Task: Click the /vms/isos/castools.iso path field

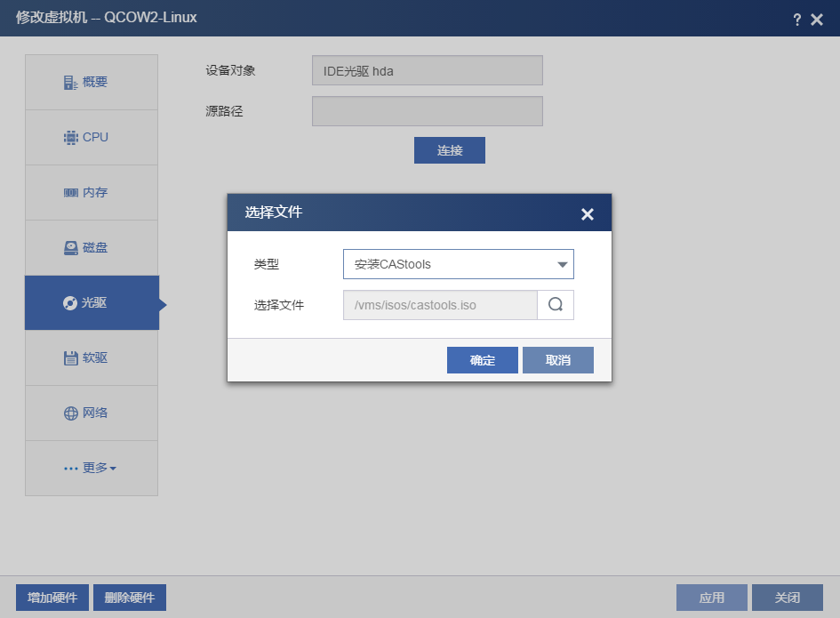Action: pyautogui.click(x=440, y=305)
